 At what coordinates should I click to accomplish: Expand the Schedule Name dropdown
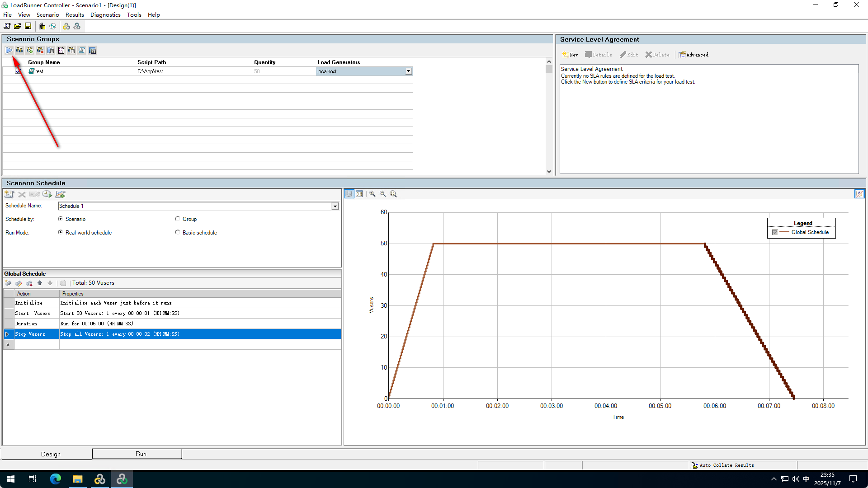335,206
